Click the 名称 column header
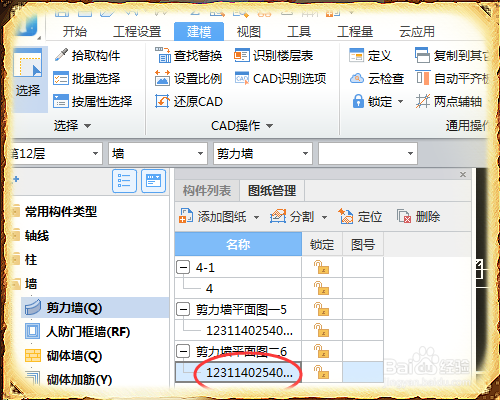Image resolution: width=500 pixels, height=400 pixels. 238,245
